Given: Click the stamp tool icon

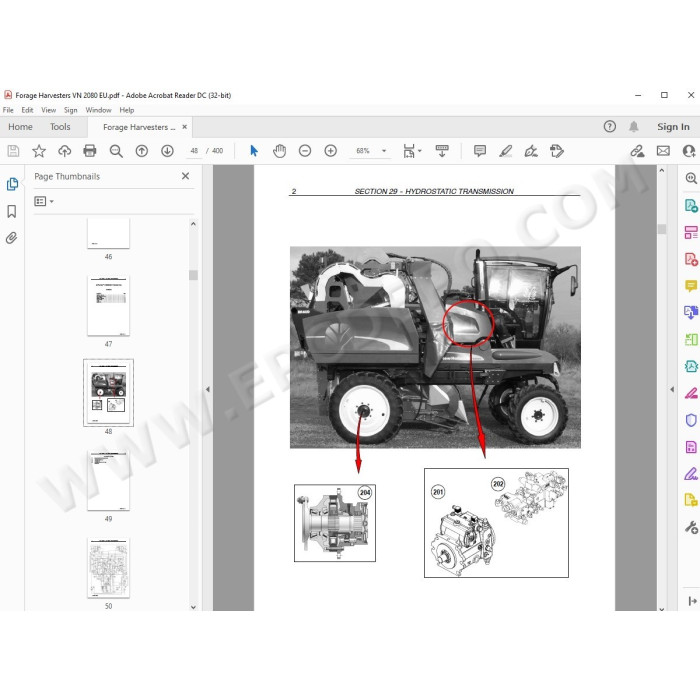Looking at the screenshot, I should (557, 151).
